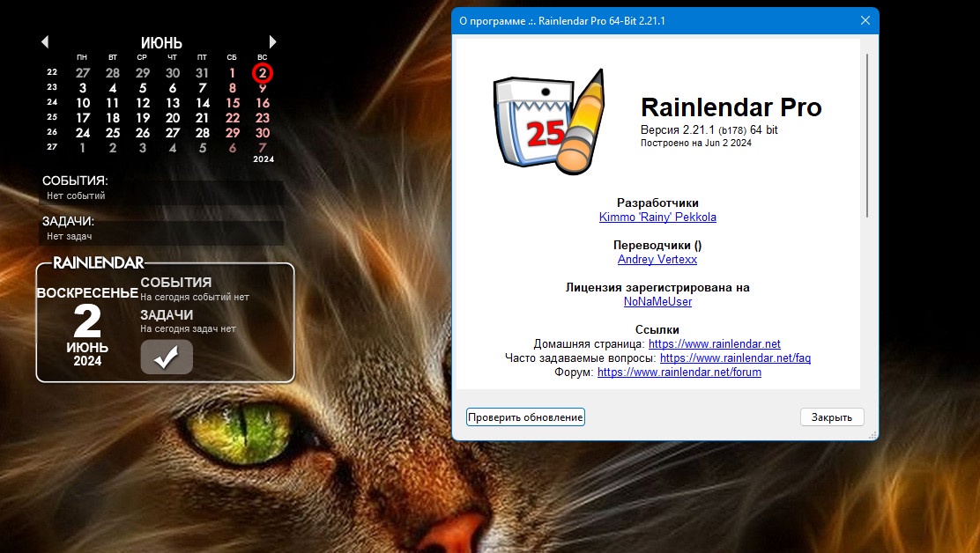
Task: Click the ИЮНЬ month title
Action: 161,43
